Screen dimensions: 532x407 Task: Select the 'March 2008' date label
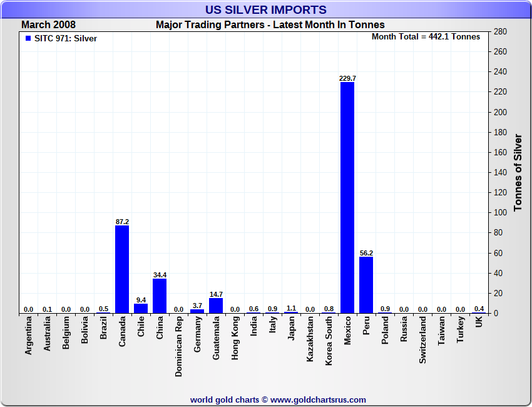(x=48, y=25)
